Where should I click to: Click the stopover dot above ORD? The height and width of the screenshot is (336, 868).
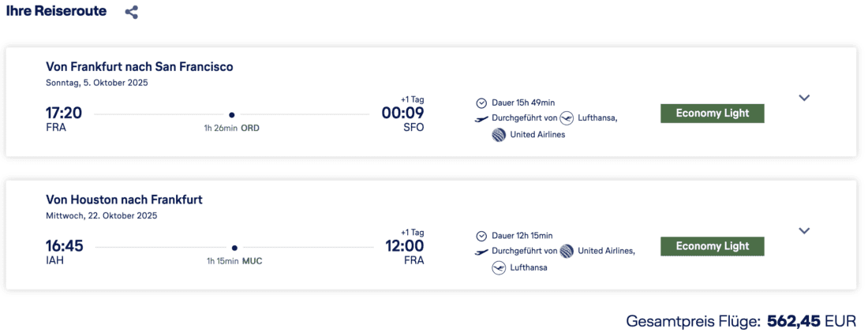[x=231, y=115]
